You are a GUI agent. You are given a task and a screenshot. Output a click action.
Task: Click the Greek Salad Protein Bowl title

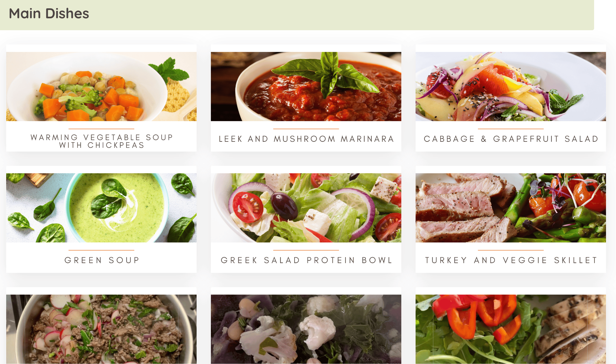pyautogui.click(x=307, y=260)
